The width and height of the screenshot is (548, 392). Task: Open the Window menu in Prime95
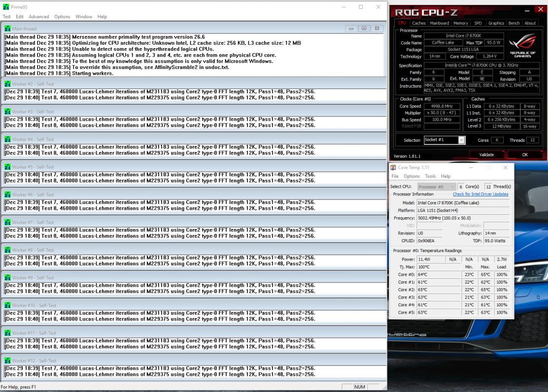pyautogui.click(x=84, y=16)
